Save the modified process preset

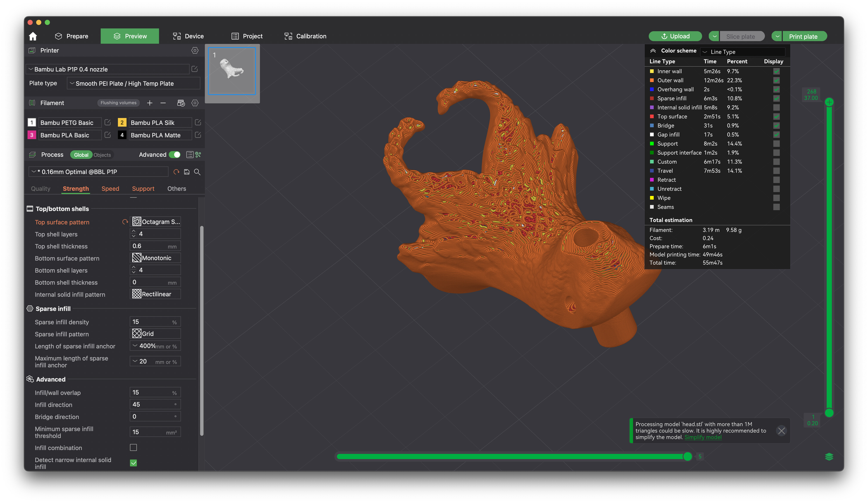coord(187,172)
